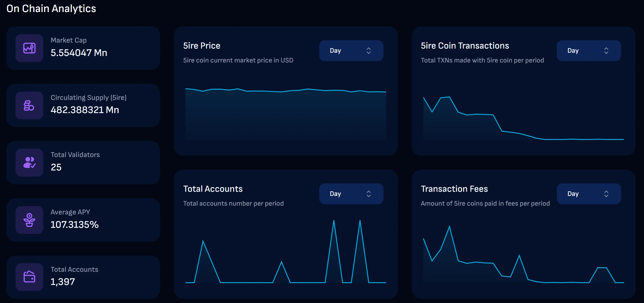Click the 5ire Price dropdown chevron arrows

click(368, 50)
